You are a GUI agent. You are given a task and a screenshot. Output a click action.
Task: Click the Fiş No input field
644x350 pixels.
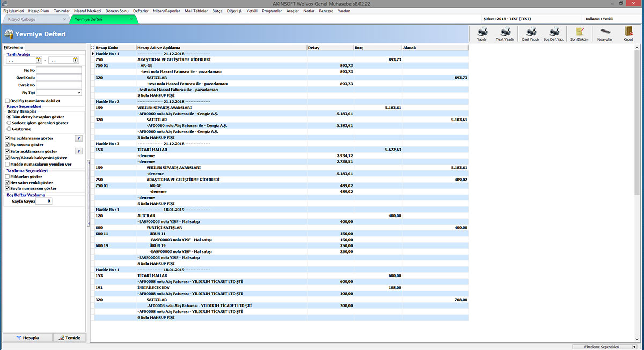58,70
